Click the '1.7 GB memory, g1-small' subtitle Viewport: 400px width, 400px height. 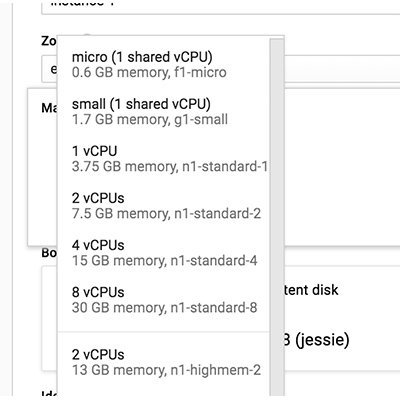(150, 120)
